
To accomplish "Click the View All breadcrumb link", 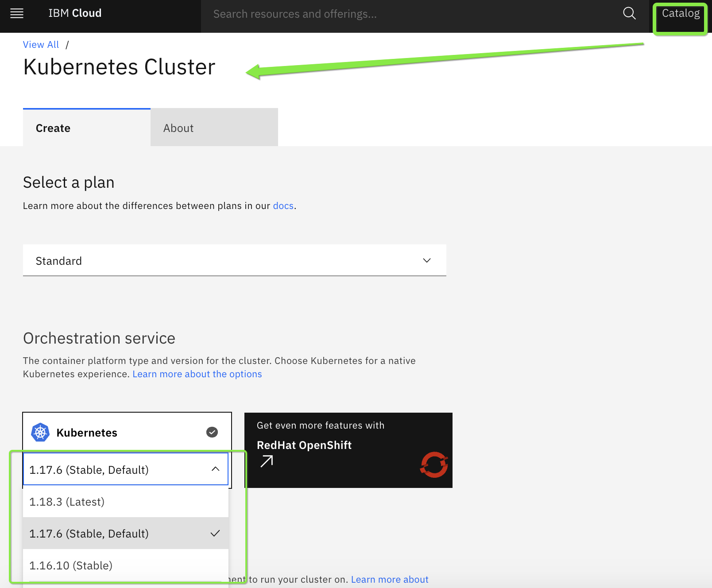I will [41, 45].
